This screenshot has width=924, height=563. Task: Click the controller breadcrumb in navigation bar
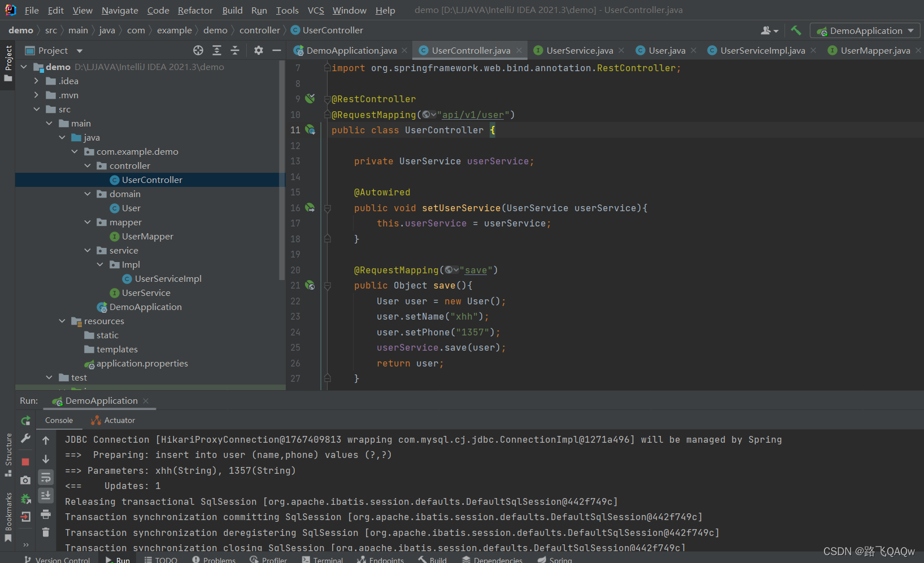[259, 30]
